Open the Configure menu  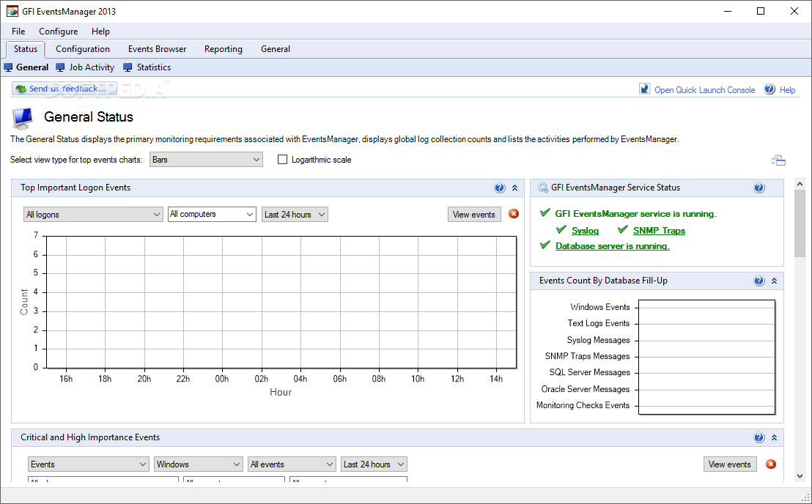click(x=59, y=31)
